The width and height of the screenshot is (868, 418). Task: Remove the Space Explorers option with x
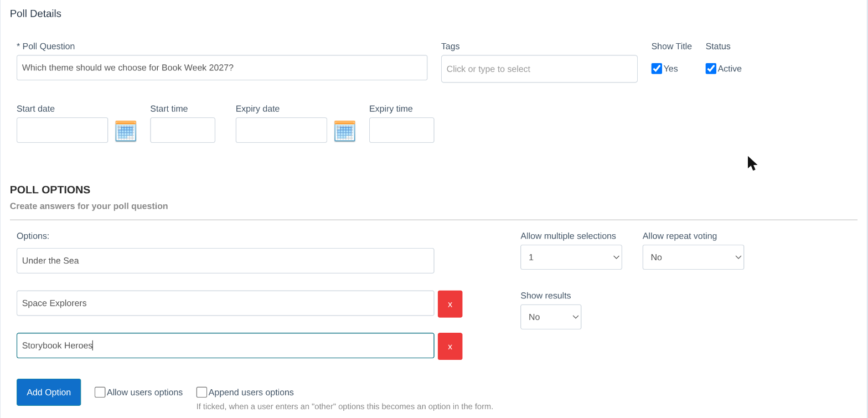(x=450, y=304)
